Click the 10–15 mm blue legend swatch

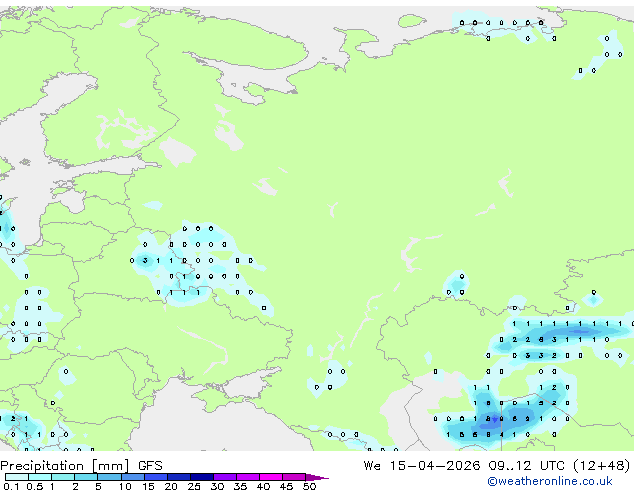coord(133,477)
